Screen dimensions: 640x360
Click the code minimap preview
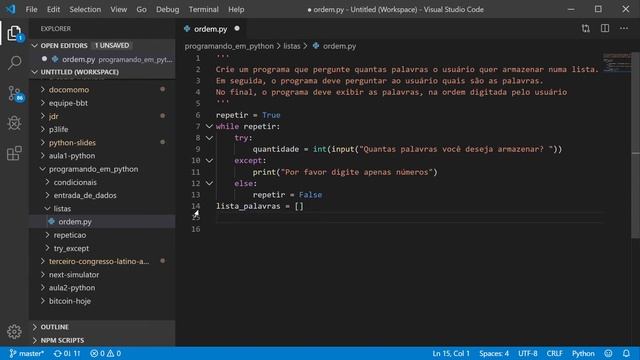point(616,62)
